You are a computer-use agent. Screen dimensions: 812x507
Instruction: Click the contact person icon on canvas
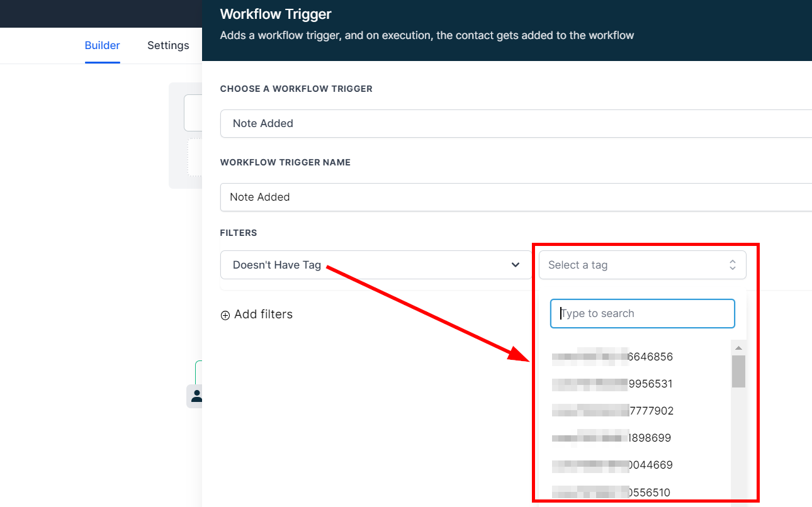(x=196, y=396)
